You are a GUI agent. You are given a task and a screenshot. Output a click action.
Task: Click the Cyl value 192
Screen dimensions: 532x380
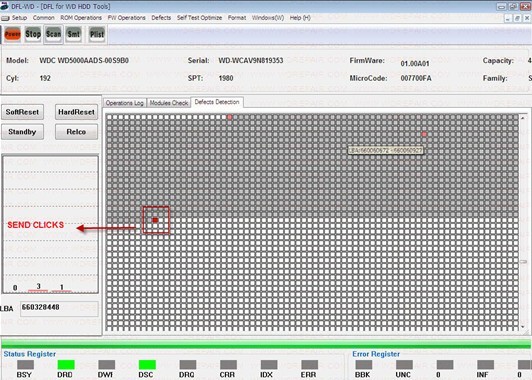[x=45, y=78]
